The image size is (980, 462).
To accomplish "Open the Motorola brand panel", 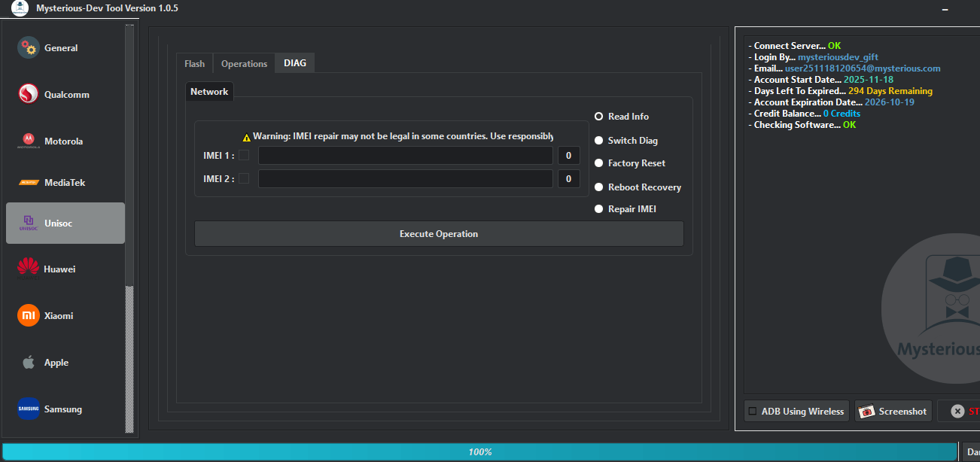I will click(x=28, y=141).
